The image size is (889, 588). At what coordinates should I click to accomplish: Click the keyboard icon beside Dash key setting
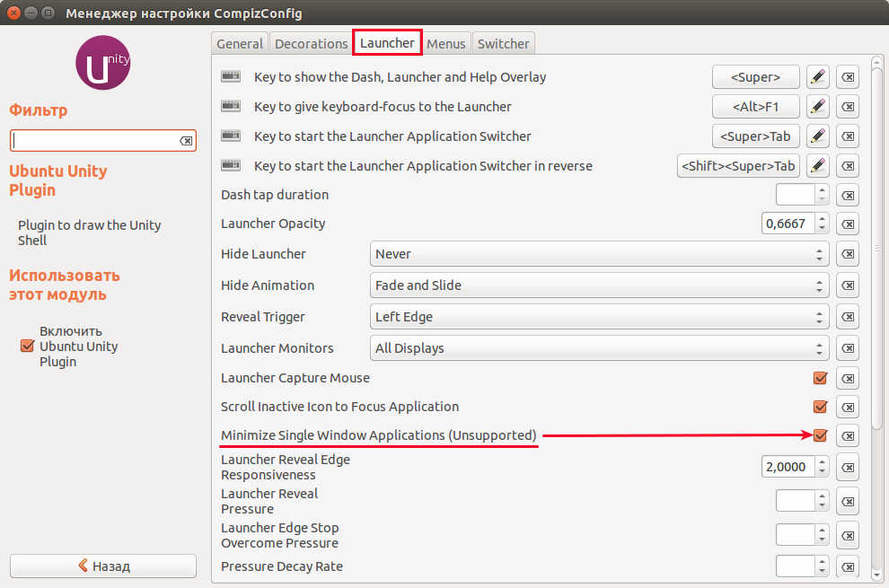(x=231, y=76)
